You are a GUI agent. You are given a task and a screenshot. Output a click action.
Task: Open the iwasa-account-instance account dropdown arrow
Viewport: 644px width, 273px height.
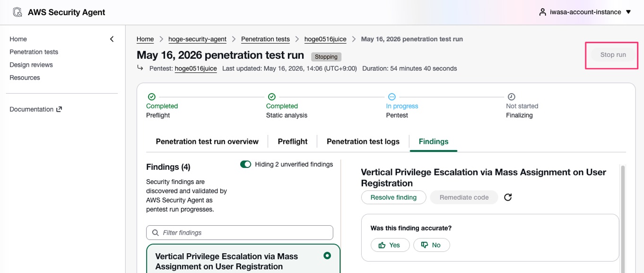[628, 12]
